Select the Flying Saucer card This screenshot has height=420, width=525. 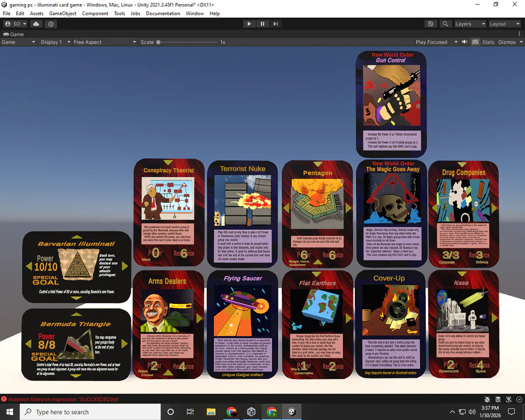243,324
